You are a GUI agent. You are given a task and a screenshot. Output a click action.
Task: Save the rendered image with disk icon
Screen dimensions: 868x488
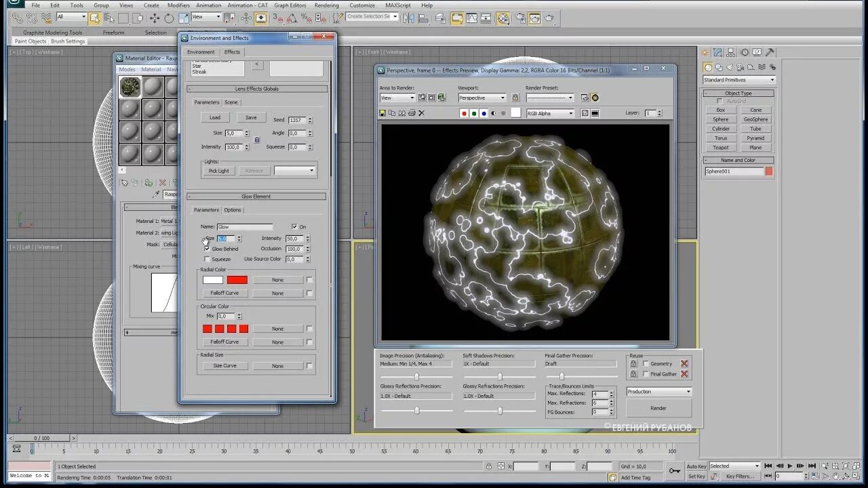point(382,113)
